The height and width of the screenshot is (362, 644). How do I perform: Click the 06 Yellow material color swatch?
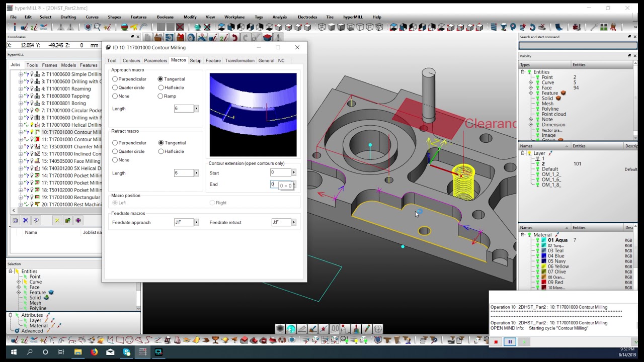[x=544, y=266]
